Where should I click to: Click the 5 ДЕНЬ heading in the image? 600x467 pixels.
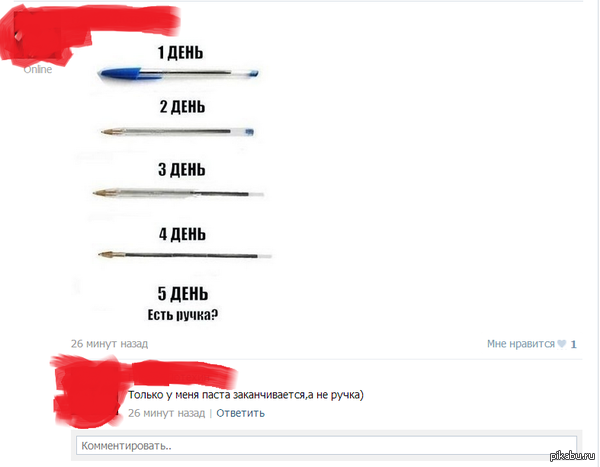[x=183, y=294]
